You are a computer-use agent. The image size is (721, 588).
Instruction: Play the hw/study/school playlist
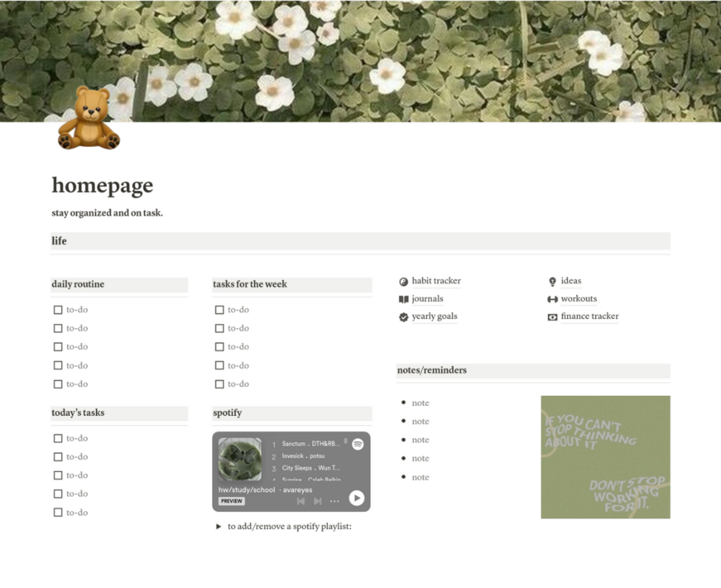click(357, 498)
